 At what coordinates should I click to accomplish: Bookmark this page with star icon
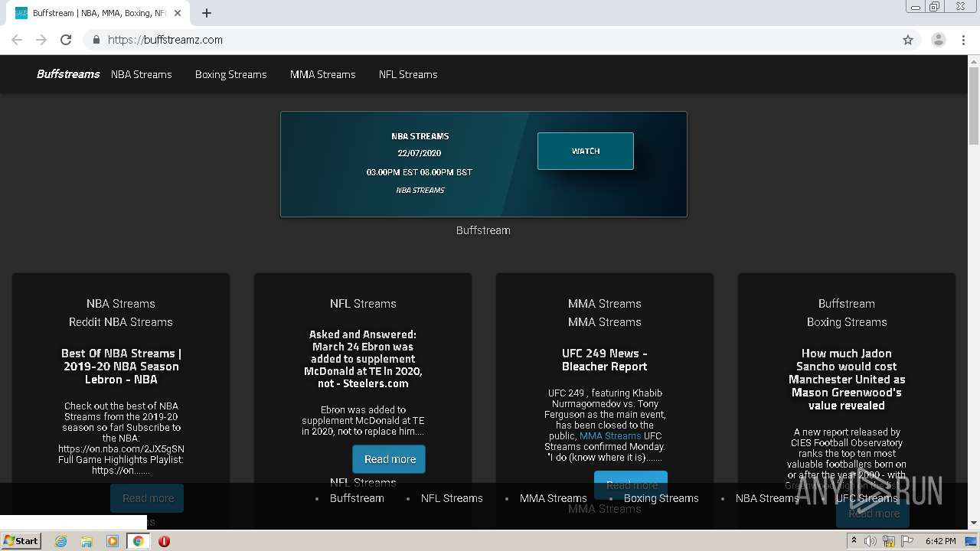tap(908, 40)
